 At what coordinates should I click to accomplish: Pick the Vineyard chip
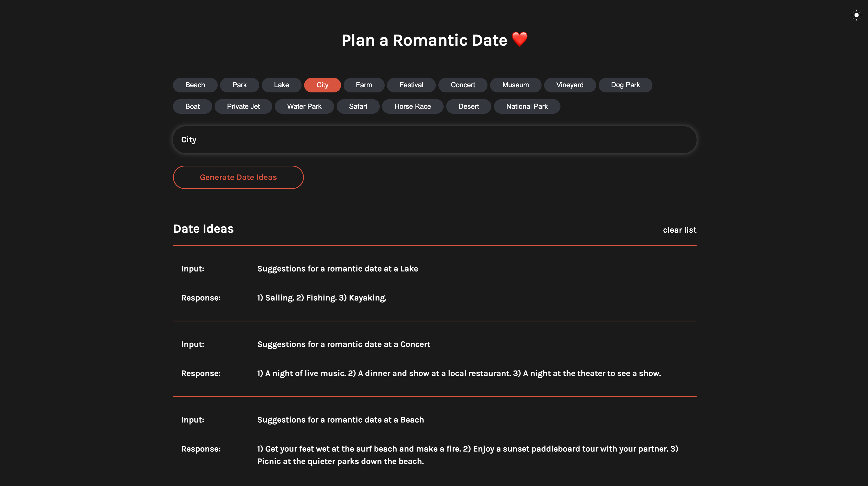click(x=570, y=85)
